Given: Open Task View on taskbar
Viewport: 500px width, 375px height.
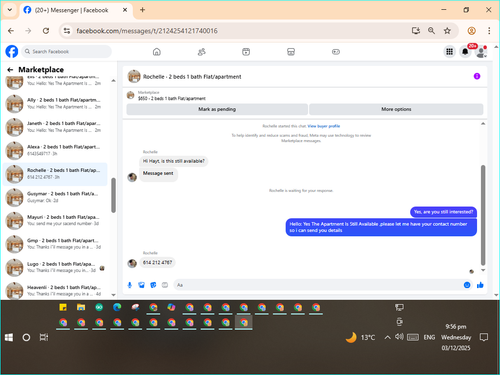Looking at the screenshot, I should [44, 337].
